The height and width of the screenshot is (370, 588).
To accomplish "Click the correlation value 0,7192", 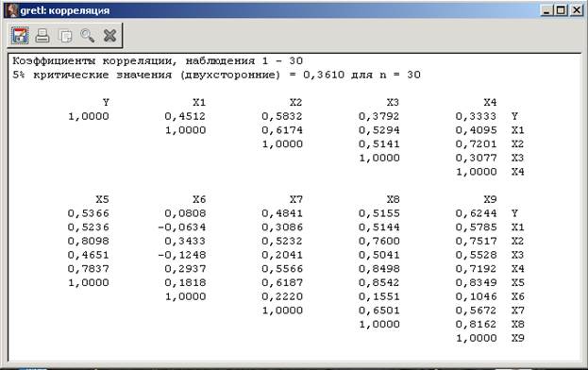I will coord(477,269).
